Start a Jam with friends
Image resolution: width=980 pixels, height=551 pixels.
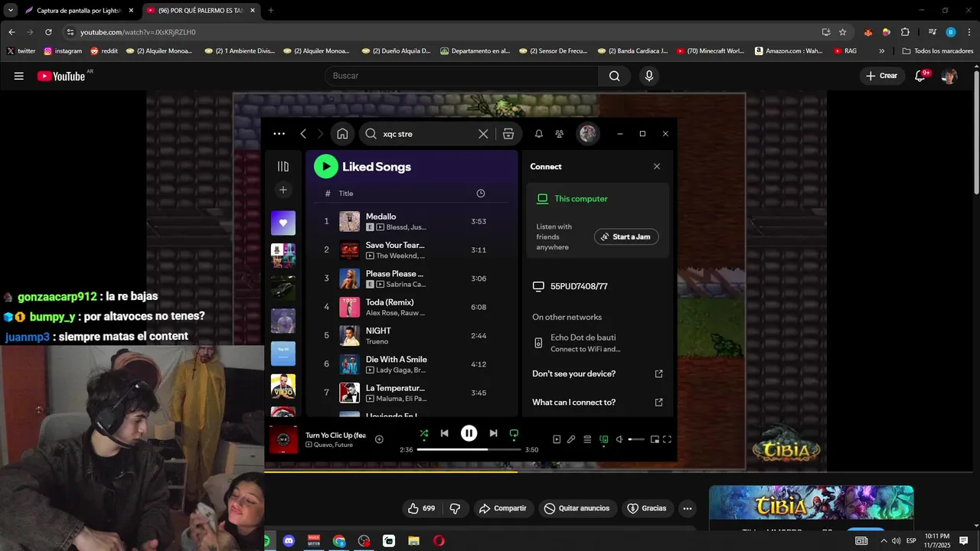click(x=626, y=237)
